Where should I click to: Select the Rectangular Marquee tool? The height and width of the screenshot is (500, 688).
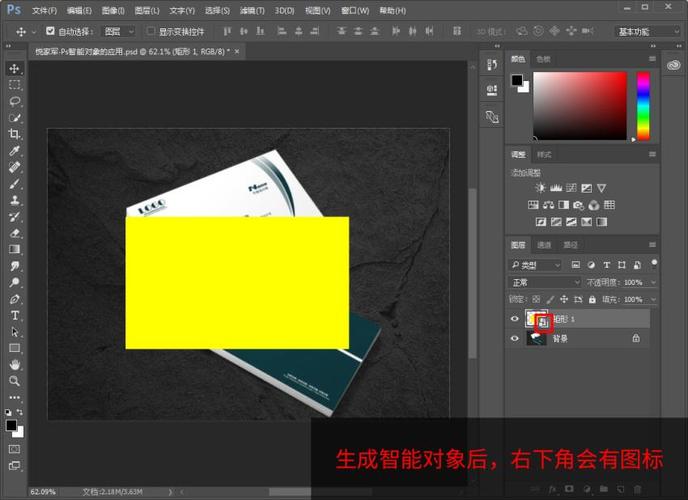point(14,85)
